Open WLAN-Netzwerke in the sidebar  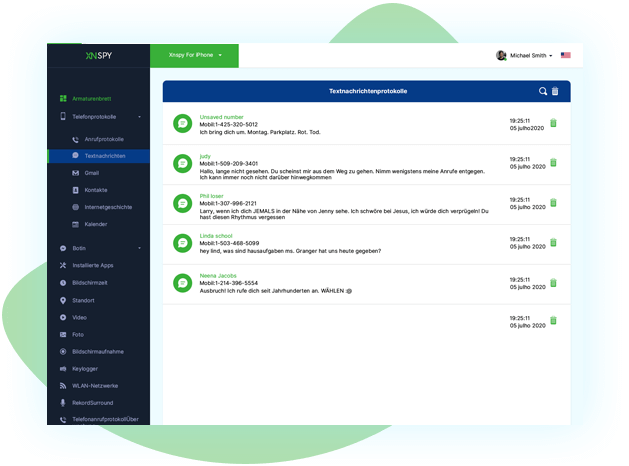coord(95,386)
